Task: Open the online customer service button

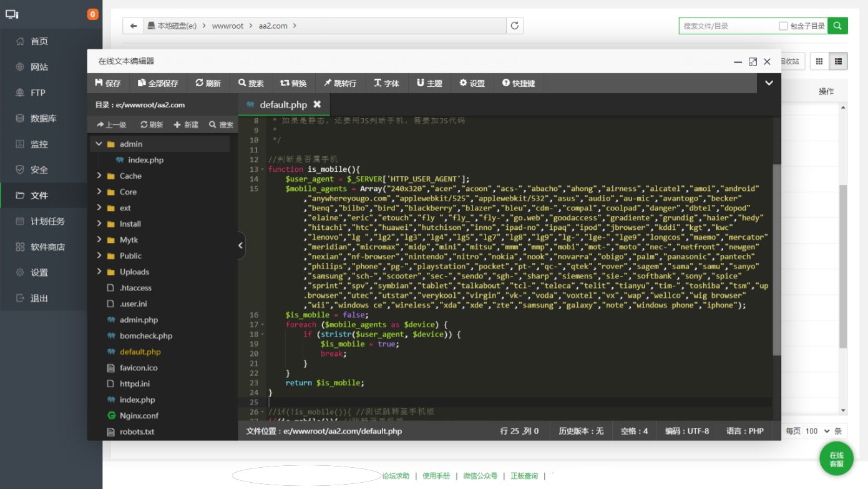Action: coord(836,459)
